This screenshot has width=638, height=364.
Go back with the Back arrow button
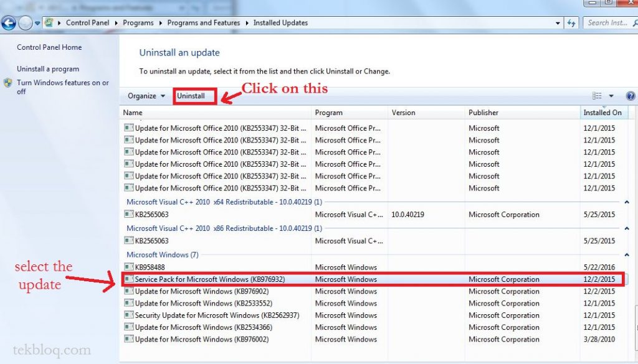(x=8, y=23)
